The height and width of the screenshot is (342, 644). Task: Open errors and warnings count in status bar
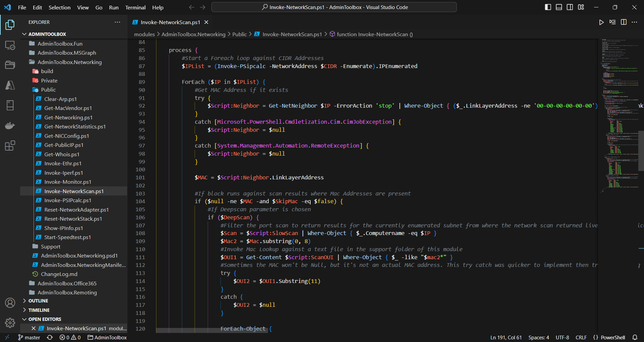coord(70,337)
